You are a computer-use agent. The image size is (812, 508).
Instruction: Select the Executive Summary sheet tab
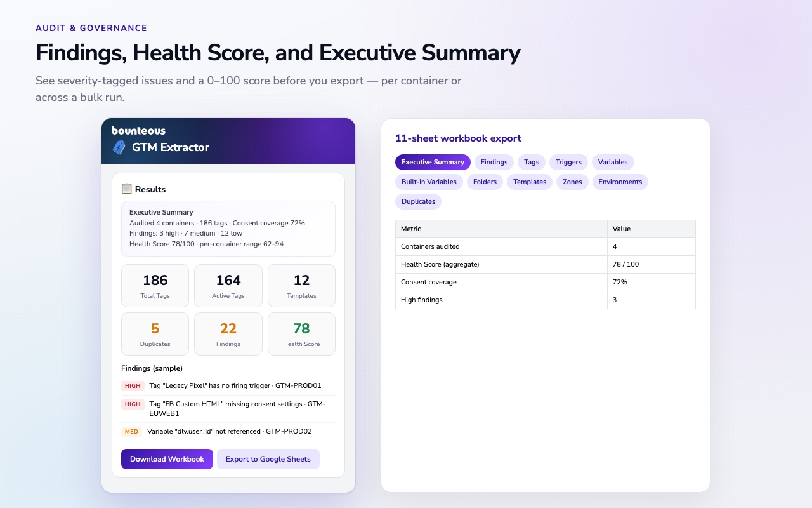433,162
